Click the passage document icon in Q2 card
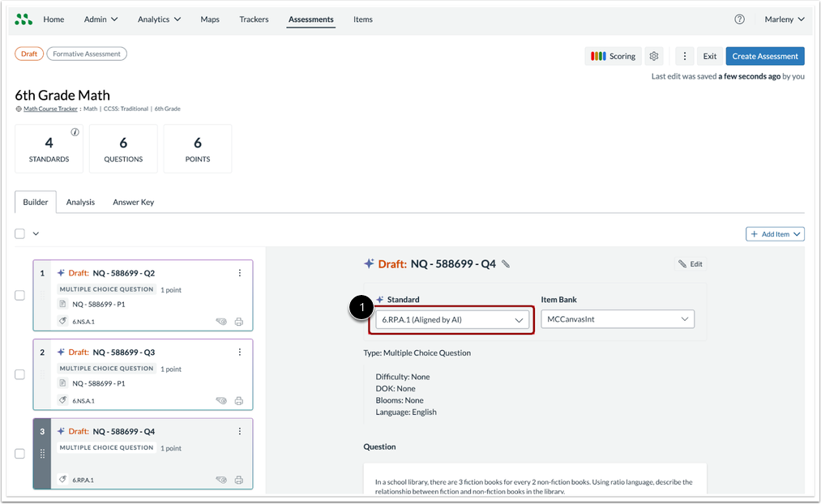Screen dimensions: 821x504 pos(63,304)
